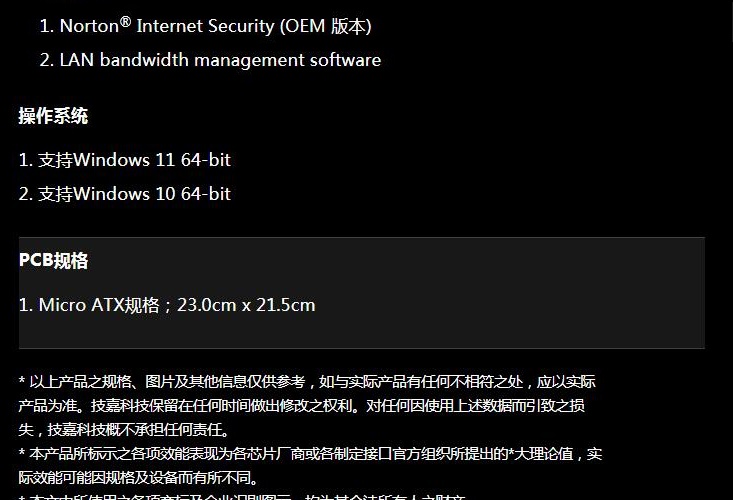This screenshot has height=500, width=733.
Task: Click the Norton Internet Security list entry
Action: pos(205,26)
